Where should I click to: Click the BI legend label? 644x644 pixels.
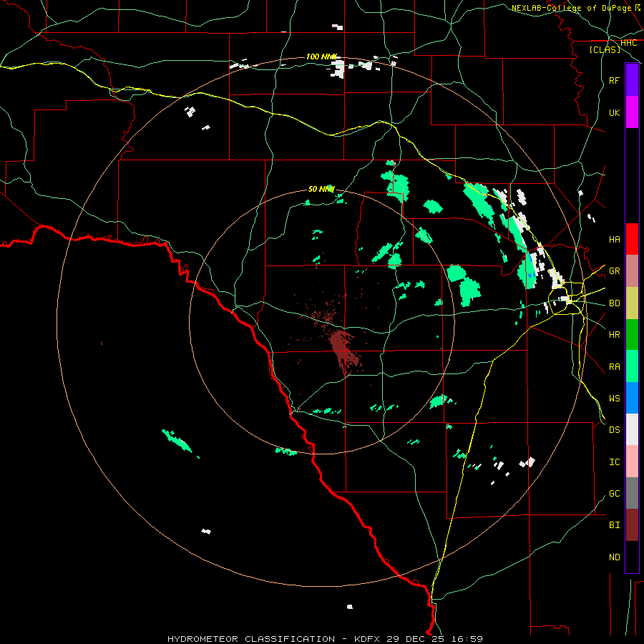point(614,525)
